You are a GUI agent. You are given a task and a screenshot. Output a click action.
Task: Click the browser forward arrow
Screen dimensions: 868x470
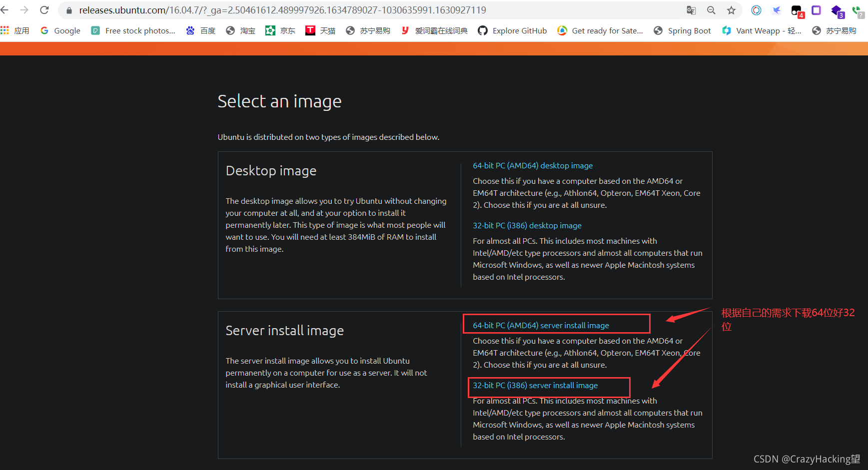pyautogui.click(x=24, y=10)
